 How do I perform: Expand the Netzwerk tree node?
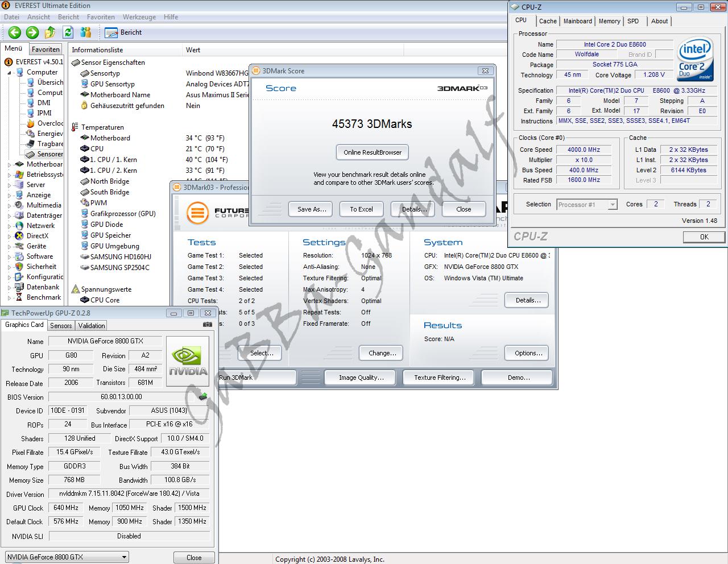coord(10,226)
